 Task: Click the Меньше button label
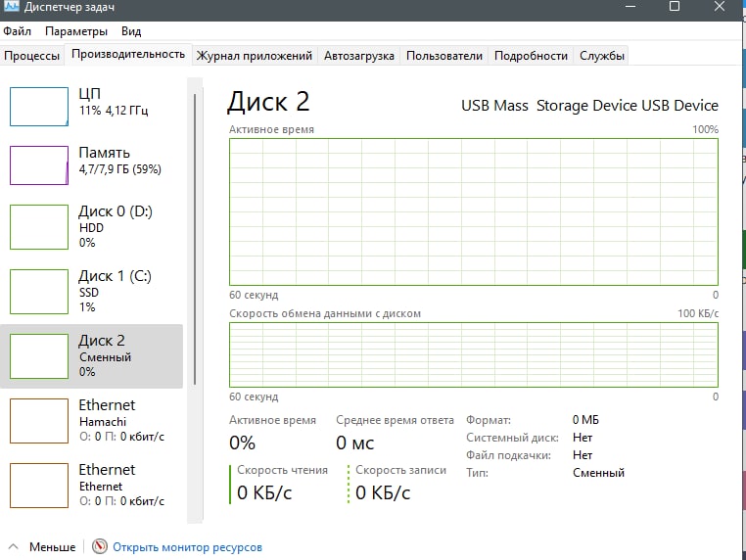52,547
